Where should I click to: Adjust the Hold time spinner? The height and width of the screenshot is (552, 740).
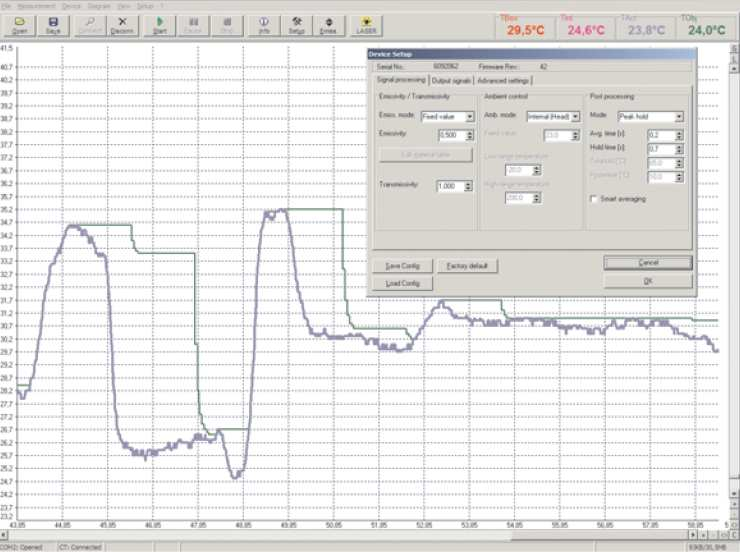(x=679, y=149)
